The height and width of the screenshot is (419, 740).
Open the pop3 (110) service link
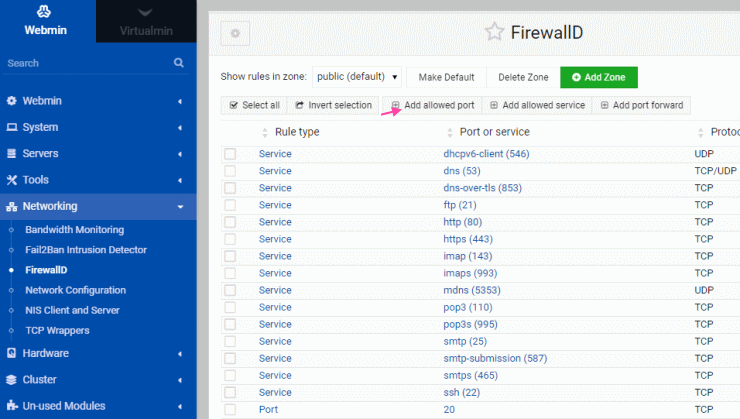468,307
